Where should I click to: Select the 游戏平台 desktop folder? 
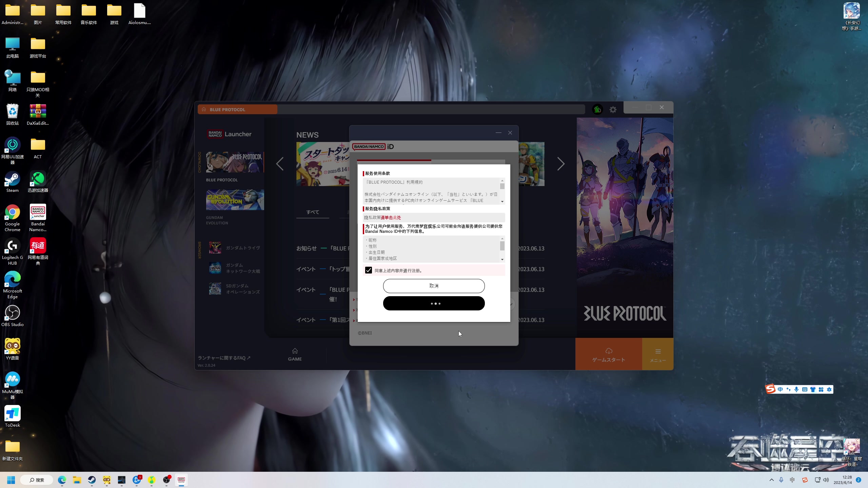38,47
